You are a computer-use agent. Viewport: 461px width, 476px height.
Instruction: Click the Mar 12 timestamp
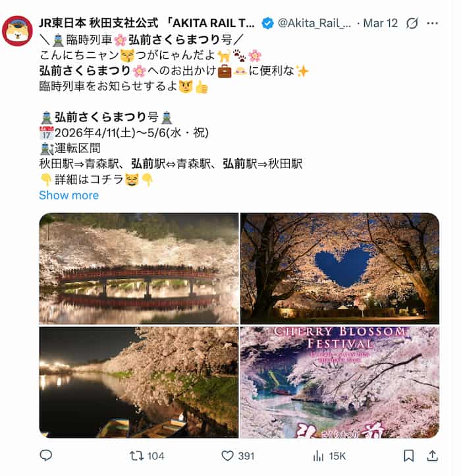point(381,23)
